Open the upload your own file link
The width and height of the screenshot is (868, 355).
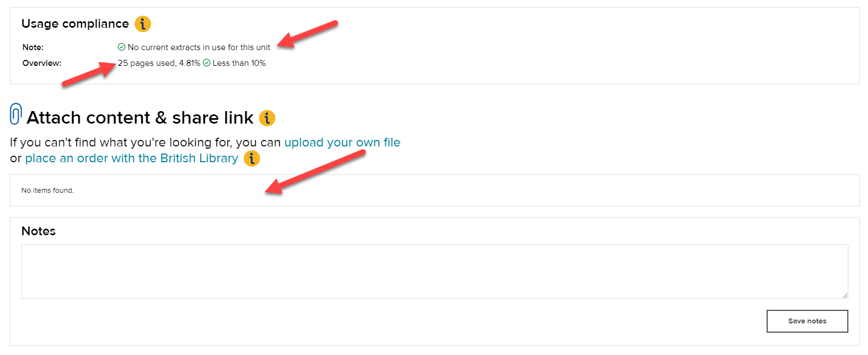(342, 143)
